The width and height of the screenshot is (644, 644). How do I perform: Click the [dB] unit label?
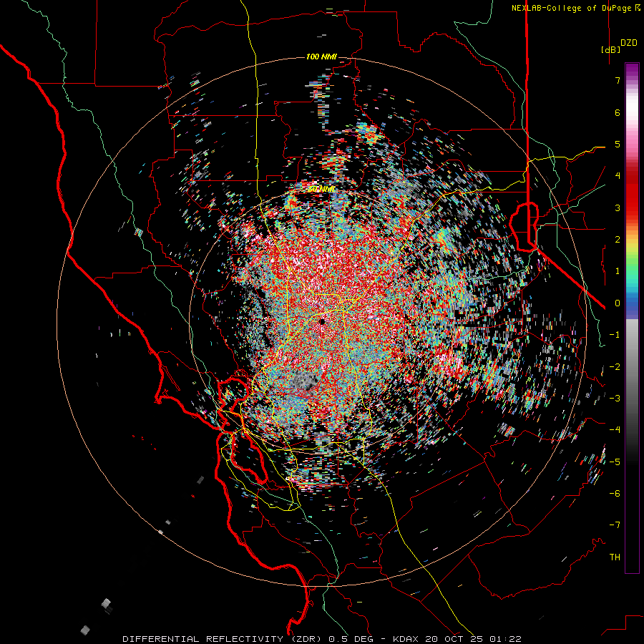610,49
